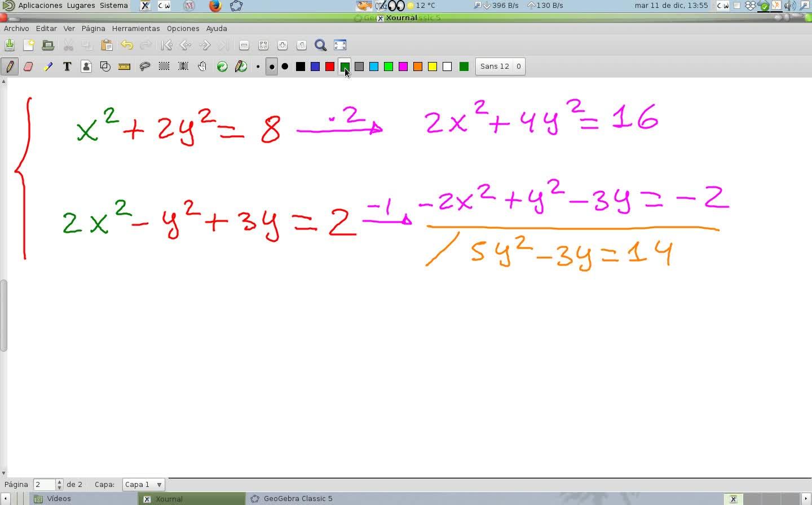Screen dimensions: 812x505
Task: Select the rectangle selection tool
Action: coord(164,67)
